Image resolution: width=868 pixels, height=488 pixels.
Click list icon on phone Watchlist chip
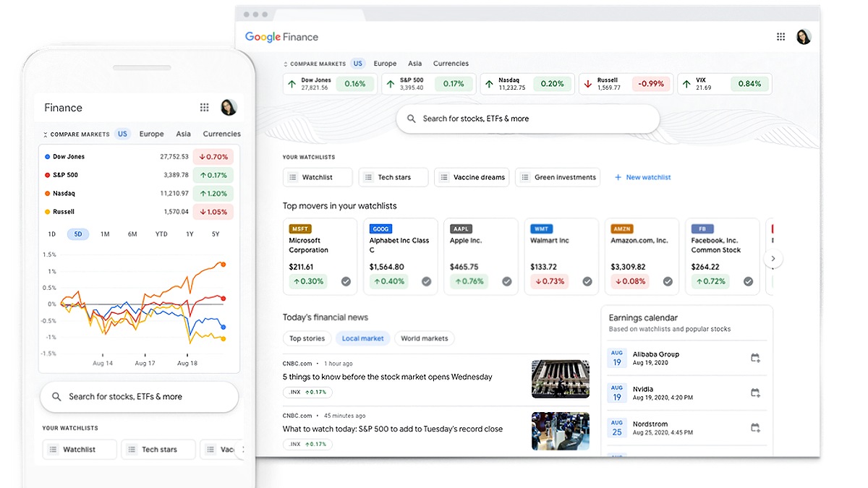pos(53,450)
